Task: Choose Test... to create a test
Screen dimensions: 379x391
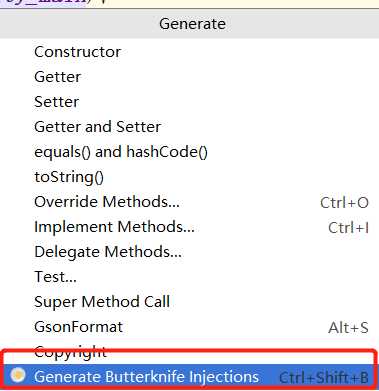Action: 189,277
